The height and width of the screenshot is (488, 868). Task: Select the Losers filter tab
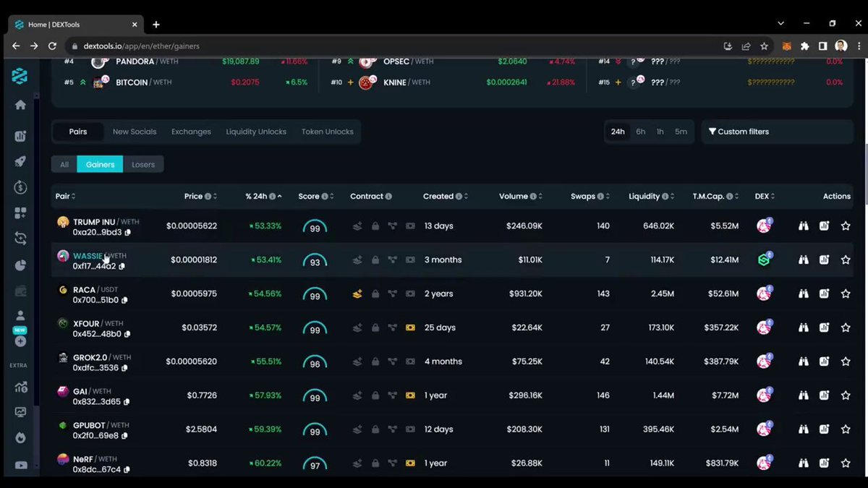pyautogui.click(x=143, y=164)
